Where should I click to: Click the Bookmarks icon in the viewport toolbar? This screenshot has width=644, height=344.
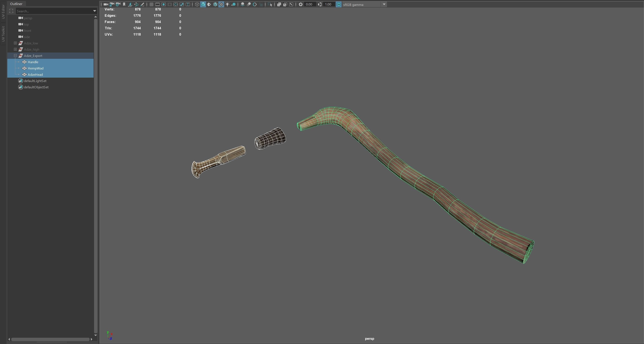pyautogui.click(x=124, y=4)
